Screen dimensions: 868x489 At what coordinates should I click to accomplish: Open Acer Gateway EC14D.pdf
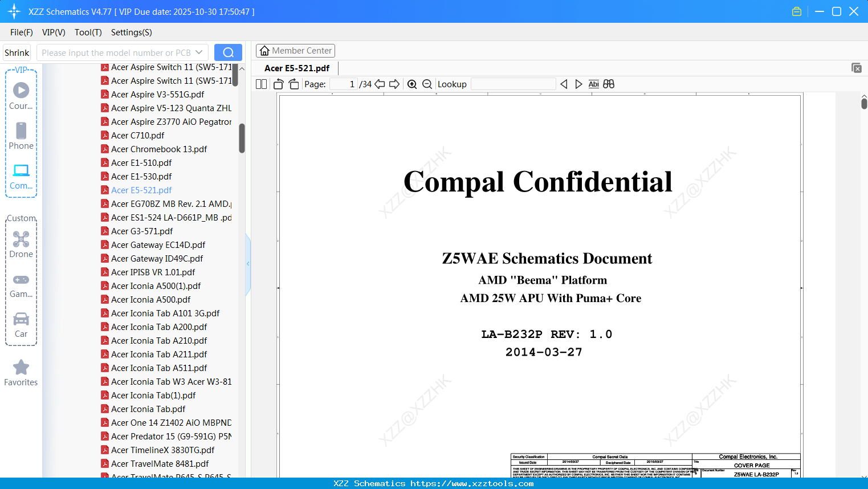pyautogui.click(x=153, y=245)
